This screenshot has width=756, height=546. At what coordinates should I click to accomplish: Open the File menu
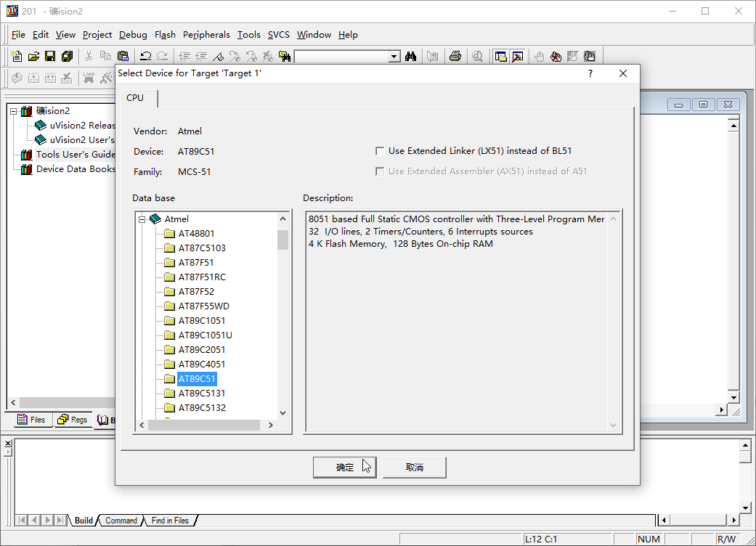pos(18,35)
